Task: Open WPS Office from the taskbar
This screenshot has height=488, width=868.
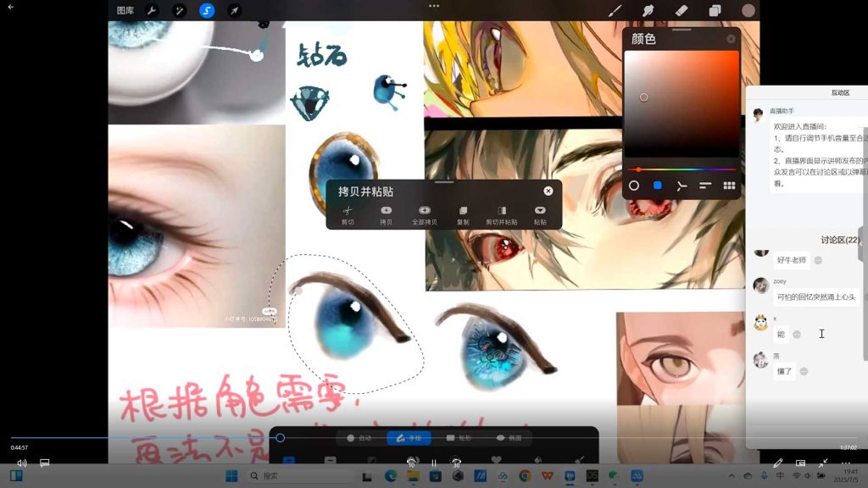Action: coord(547,476)
